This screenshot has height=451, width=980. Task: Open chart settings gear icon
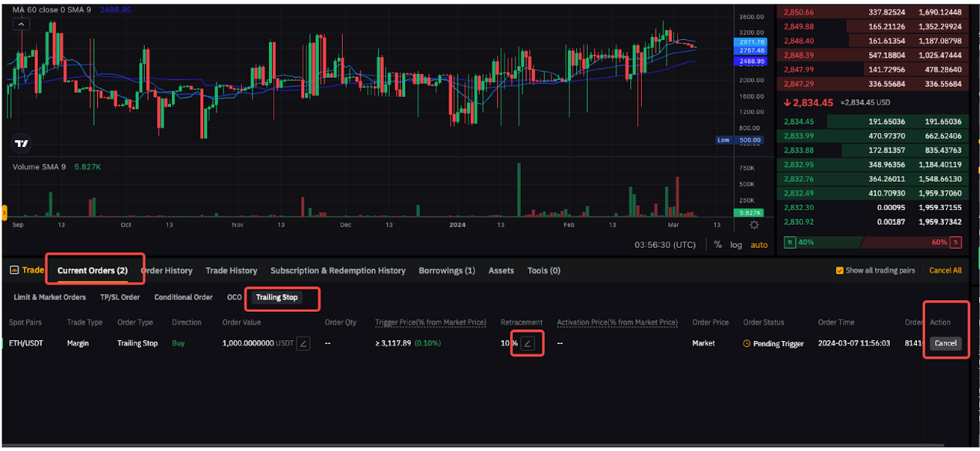point(753,225)
